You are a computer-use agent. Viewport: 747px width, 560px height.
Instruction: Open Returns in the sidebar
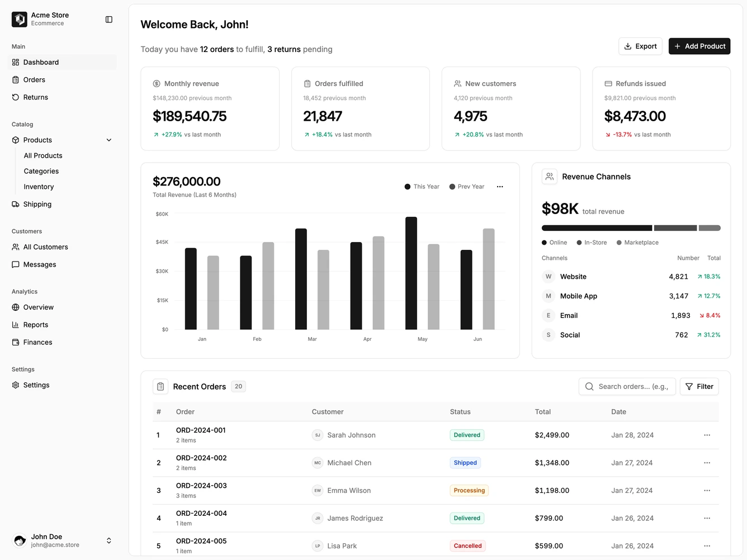coord(62,97)
